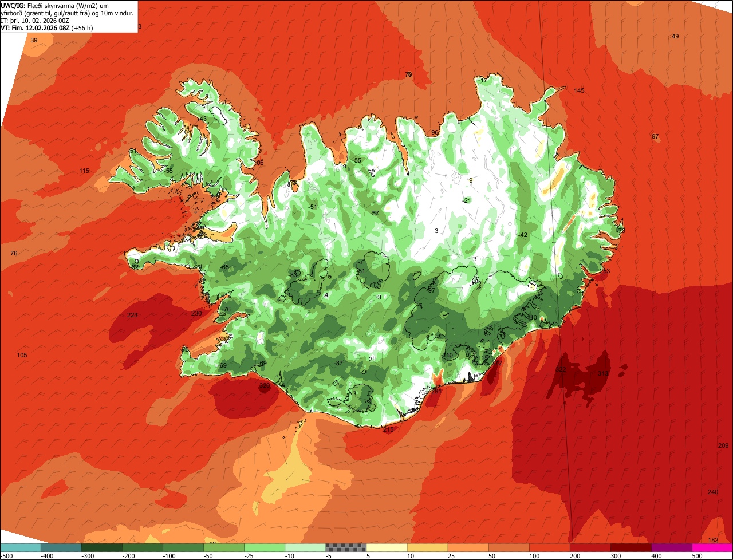
Task: Click the map value '-42'
Action: coord(522,235)
